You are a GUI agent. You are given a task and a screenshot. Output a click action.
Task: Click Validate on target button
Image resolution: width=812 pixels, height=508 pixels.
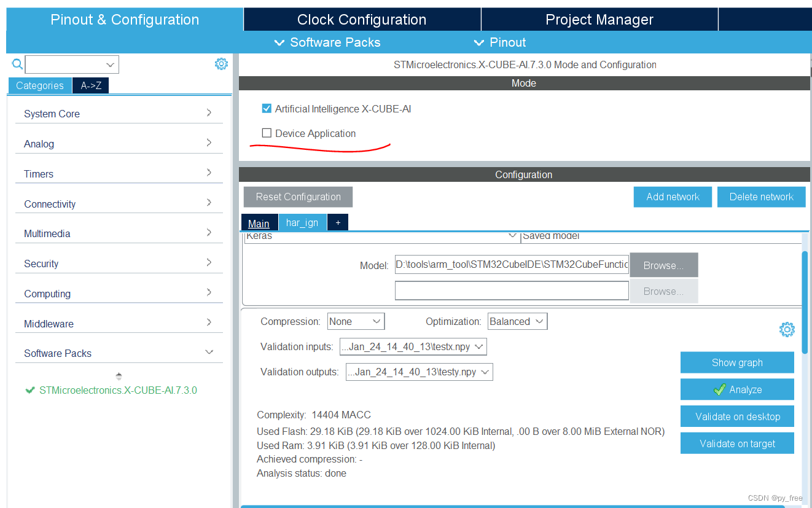click(x=737, y=444)
